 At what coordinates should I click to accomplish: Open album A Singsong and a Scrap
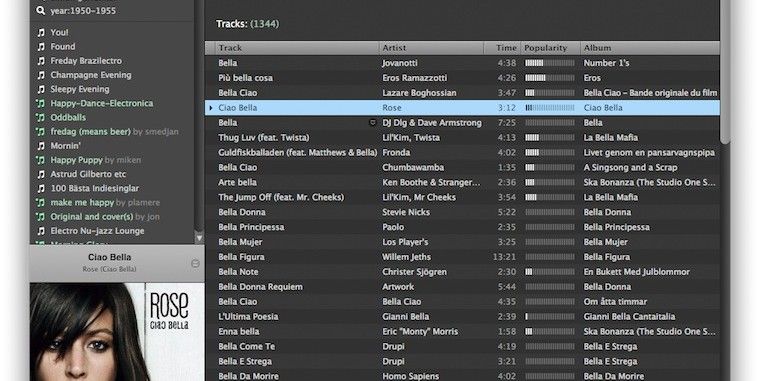pos(631,168)
